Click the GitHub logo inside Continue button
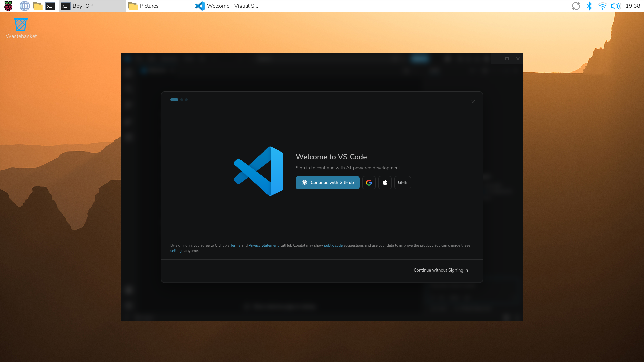This screenshot has height=362, width=644. (x=304, y=183)
